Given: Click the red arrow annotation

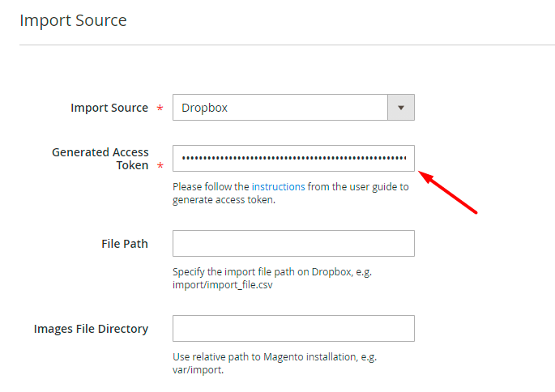Looking at the screenshot, I should 451,191.
